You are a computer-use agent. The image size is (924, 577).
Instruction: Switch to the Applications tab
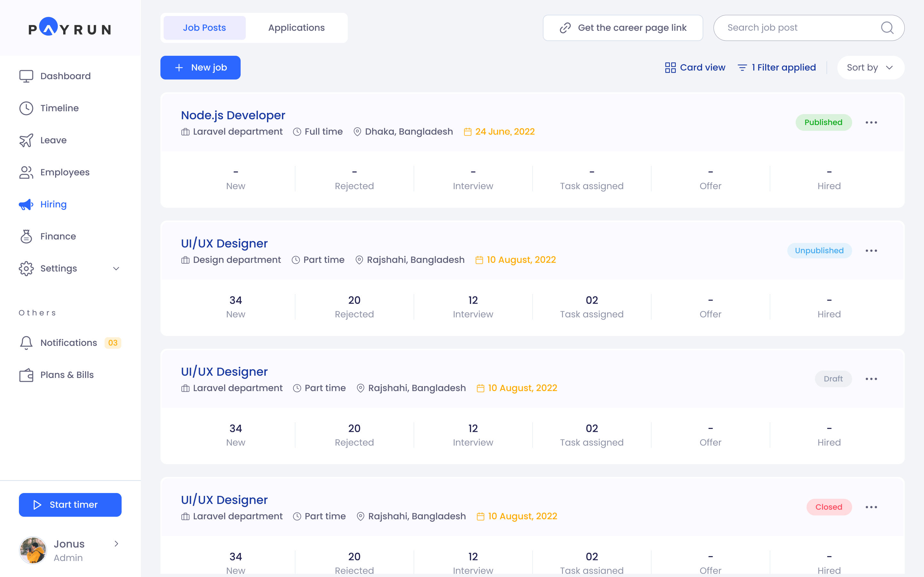point(296,28)
